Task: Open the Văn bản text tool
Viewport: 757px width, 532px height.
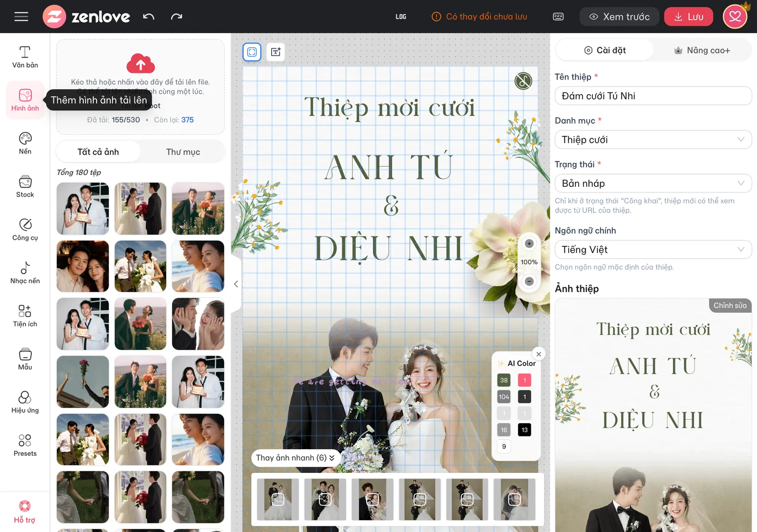Action: point(25,57)
